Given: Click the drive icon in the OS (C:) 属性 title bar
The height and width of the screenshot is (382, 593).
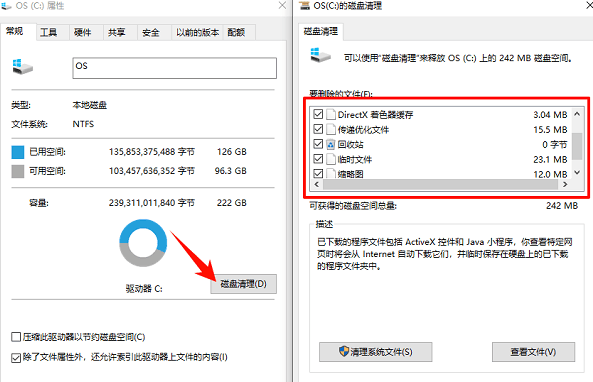Looking at the screenshot, I should tap(6, 6).
